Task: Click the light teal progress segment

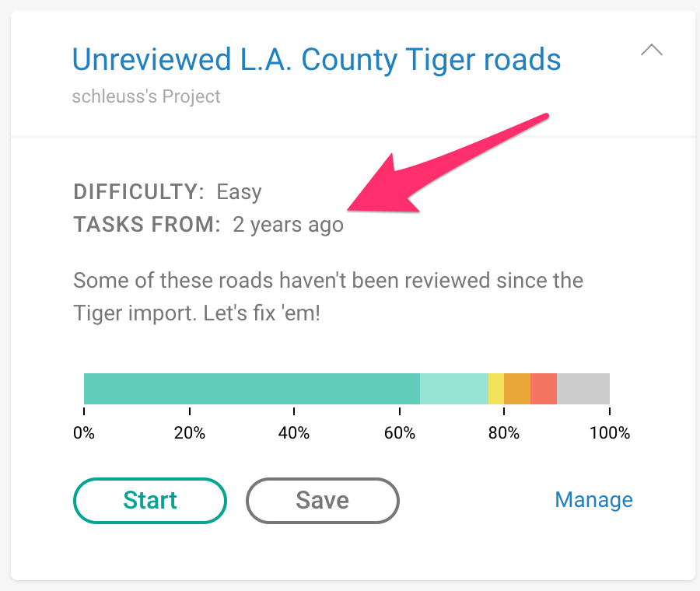Action: pyautogui.click(x=454, y=389)
